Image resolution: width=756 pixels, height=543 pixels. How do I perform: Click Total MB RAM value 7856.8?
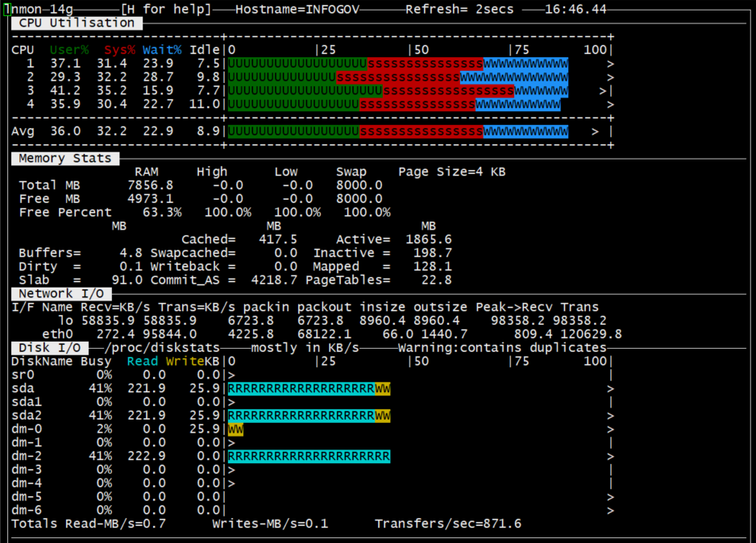click(151, 185)
